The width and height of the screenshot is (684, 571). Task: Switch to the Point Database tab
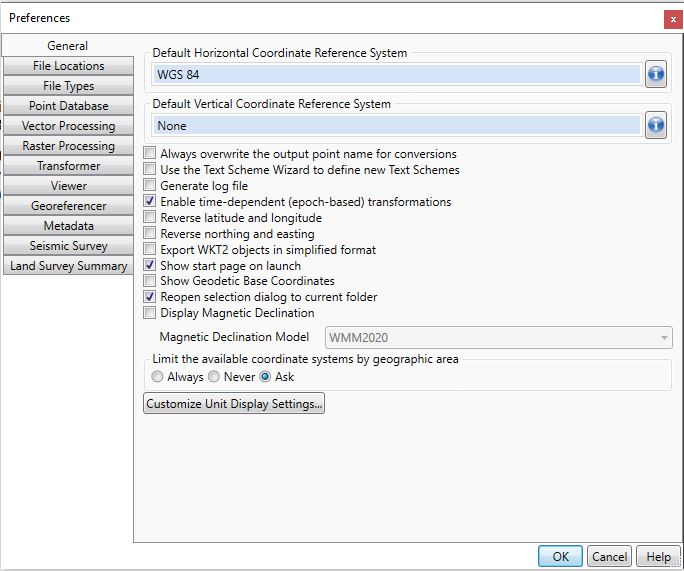[68, 106]
